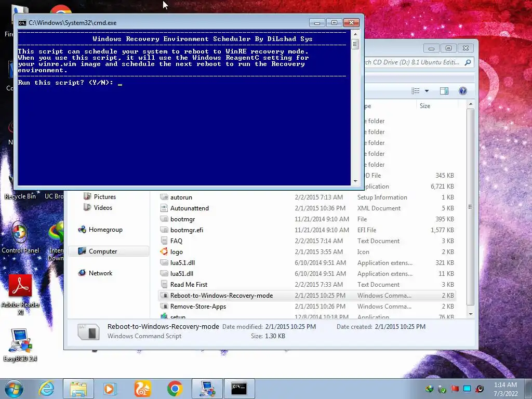Select Computer in navigation pane
Screen dimensions: 532x399
point(109,251)
